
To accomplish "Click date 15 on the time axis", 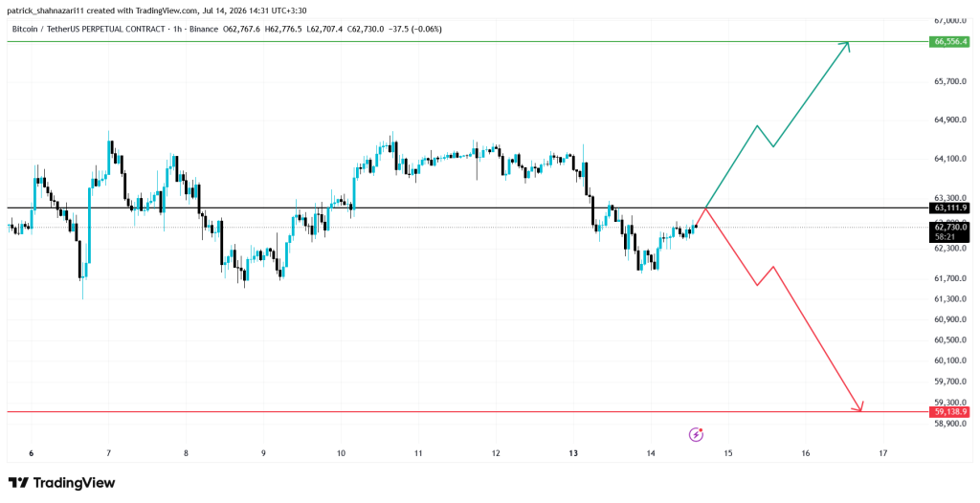I will pyautogui.click(x=728, y=453).
